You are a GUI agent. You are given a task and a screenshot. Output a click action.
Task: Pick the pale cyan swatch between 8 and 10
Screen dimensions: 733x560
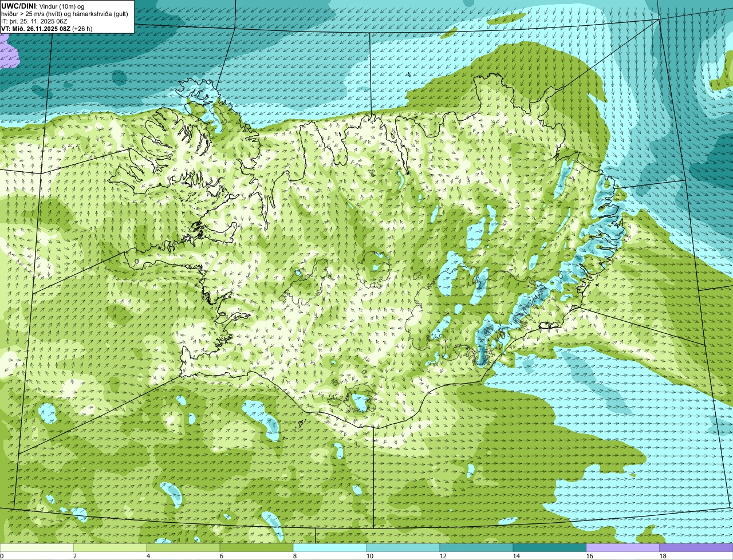[330, 547]
